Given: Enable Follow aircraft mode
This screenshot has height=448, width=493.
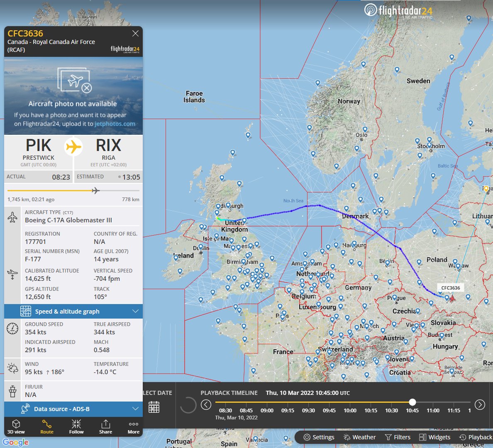Looking at the screenshot, I should click(x=76, y=427).
